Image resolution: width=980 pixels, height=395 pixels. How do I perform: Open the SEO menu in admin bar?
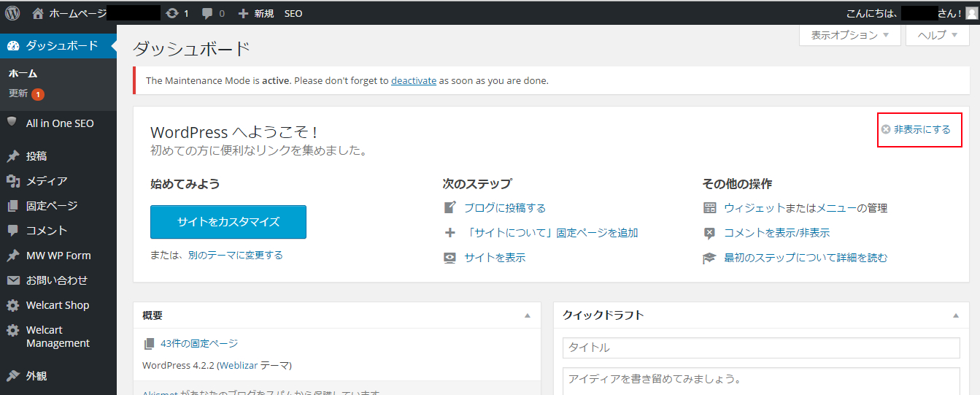[x=293, y=13]
